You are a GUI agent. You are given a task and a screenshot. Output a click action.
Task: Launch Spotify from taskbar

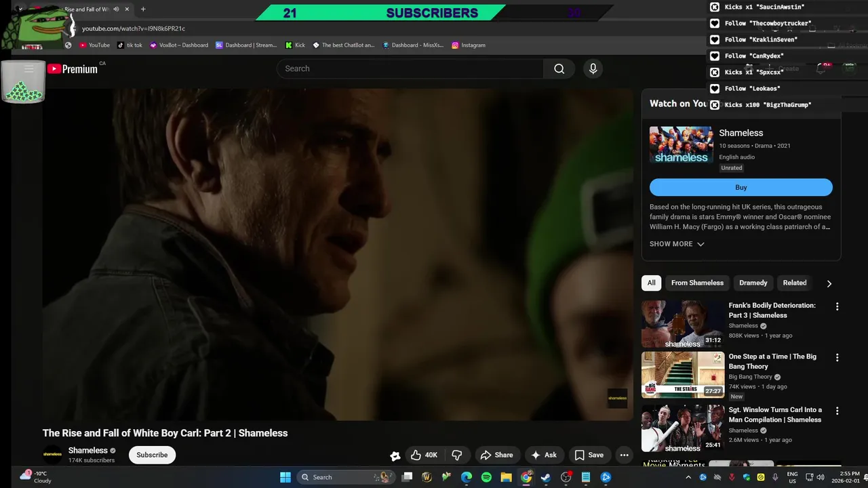[x=486, y=477]
